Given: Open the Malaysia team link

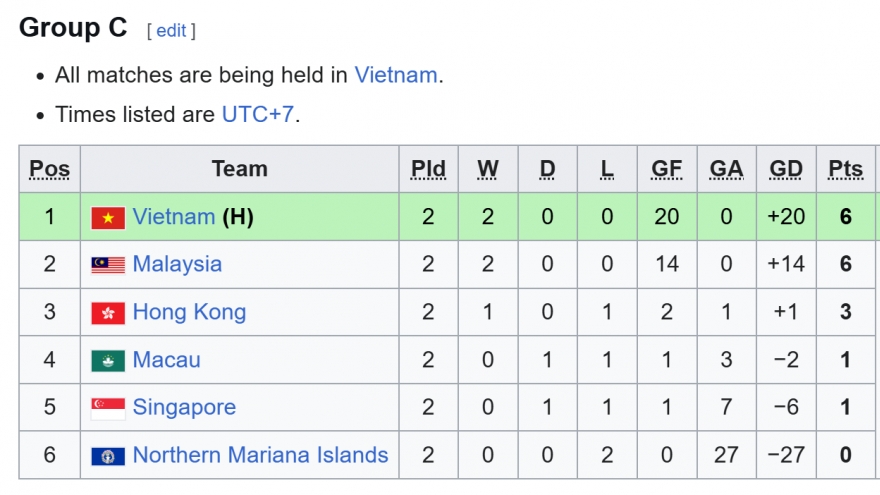Looking at the screenshot, I should point(177,265).
